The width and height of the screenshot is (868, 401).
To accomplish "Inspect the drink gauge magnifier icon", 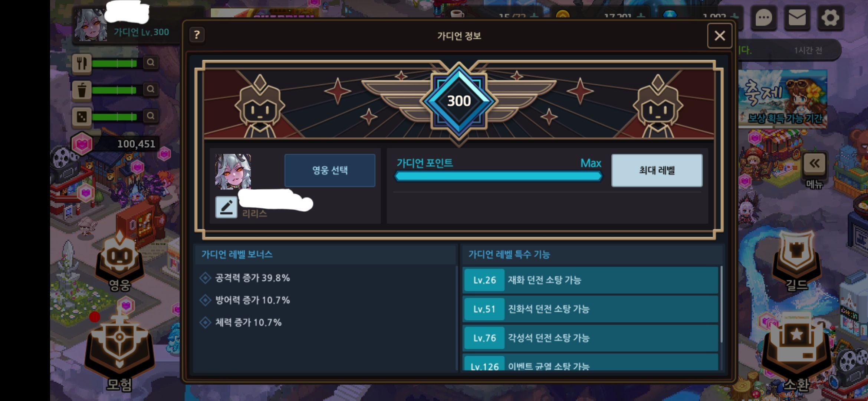I will 150,89.
